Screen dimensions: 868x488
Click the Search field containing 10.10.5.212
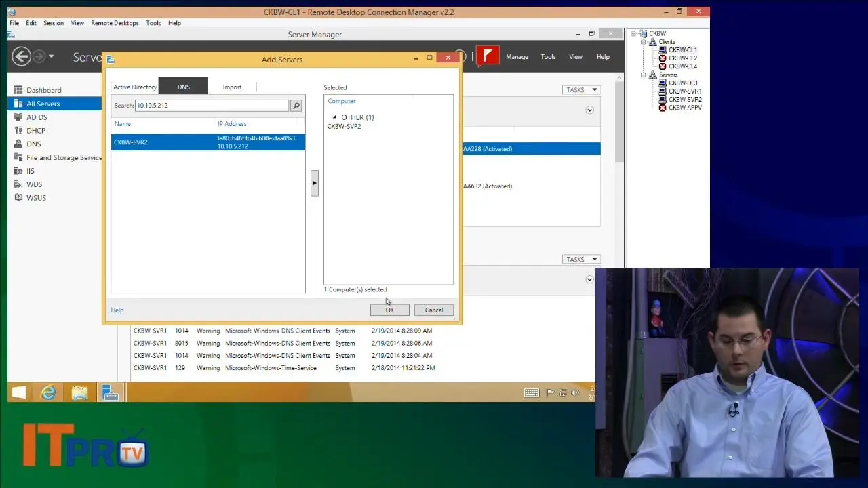[x=212, y=106]
